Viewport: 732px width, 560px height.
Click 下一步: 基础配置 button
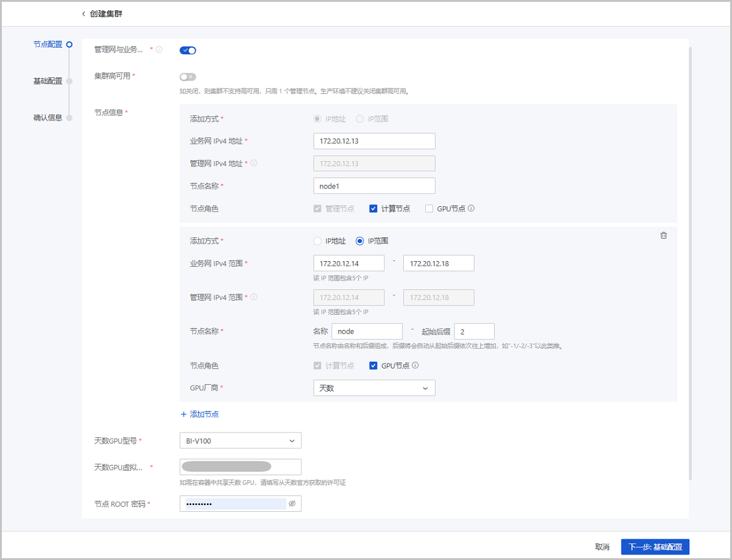[x=655, y=547]
